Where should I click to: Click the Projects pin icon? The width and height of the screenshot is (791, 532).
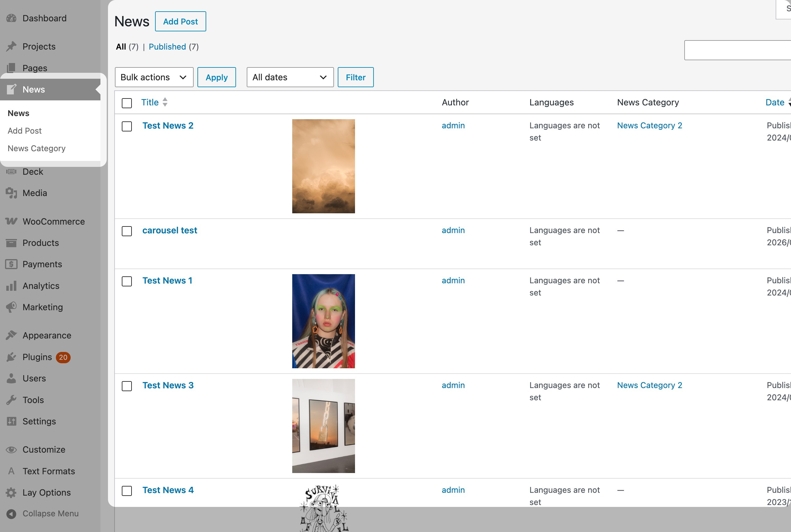pyautogui.click(x=11, y=46)
